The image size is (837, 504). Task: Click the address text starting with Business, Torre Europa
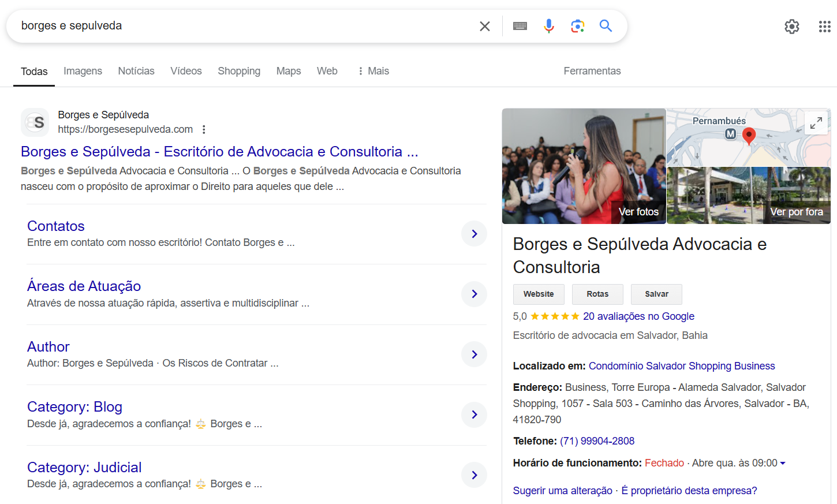(x=661, y=404)
